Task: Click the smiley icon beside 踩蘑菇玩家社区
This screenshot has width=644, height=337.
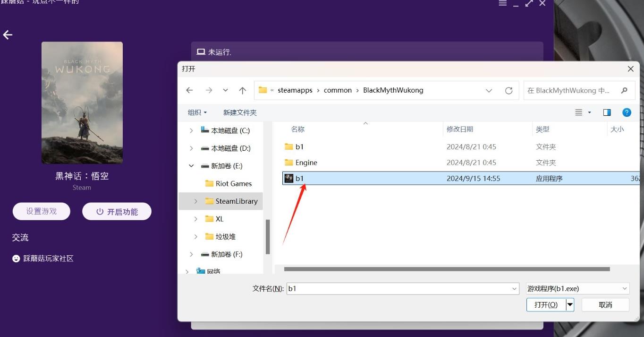Action: [x=17, y=259]
